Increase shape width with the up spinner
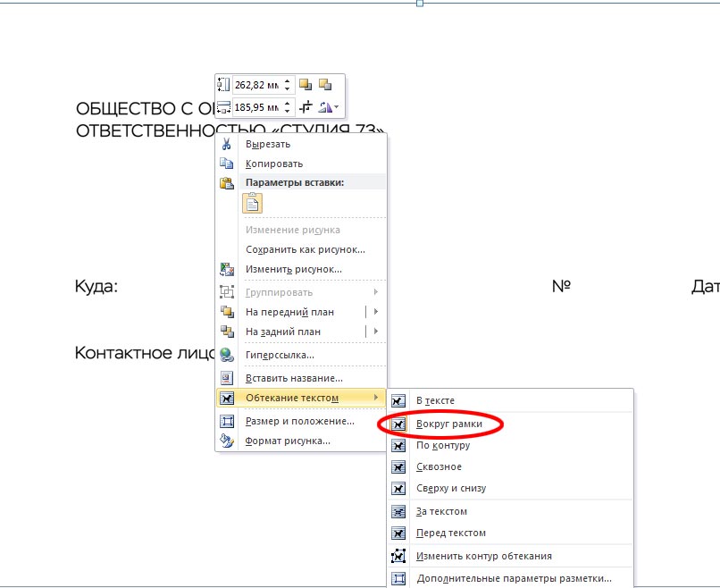The image size is (720, 588). click(x=288, y=104)
